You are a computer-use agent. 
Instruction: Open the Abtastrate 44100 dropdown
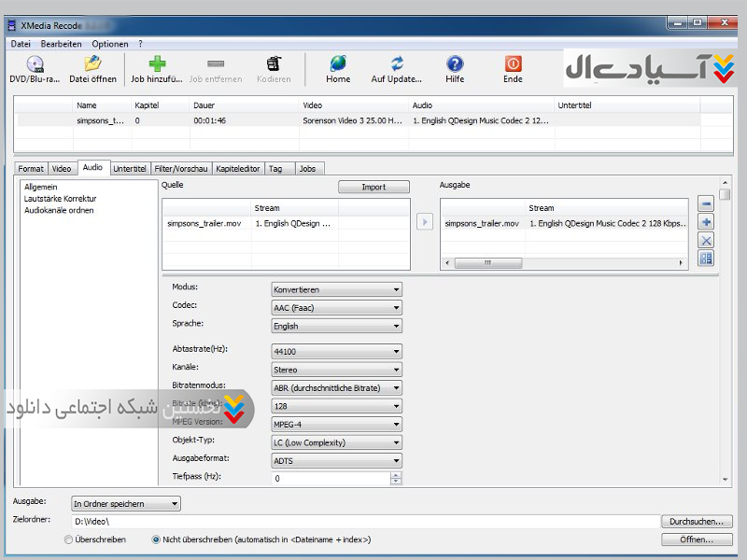(x=336, y=352)
